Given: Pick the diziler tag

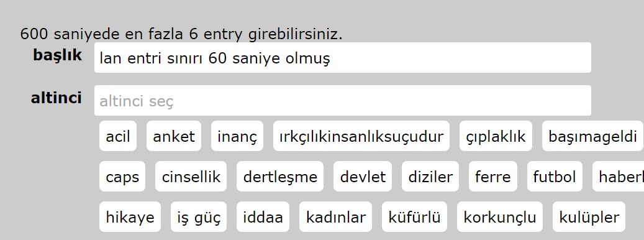Looking at the screenshot, I should click(430, 177).
